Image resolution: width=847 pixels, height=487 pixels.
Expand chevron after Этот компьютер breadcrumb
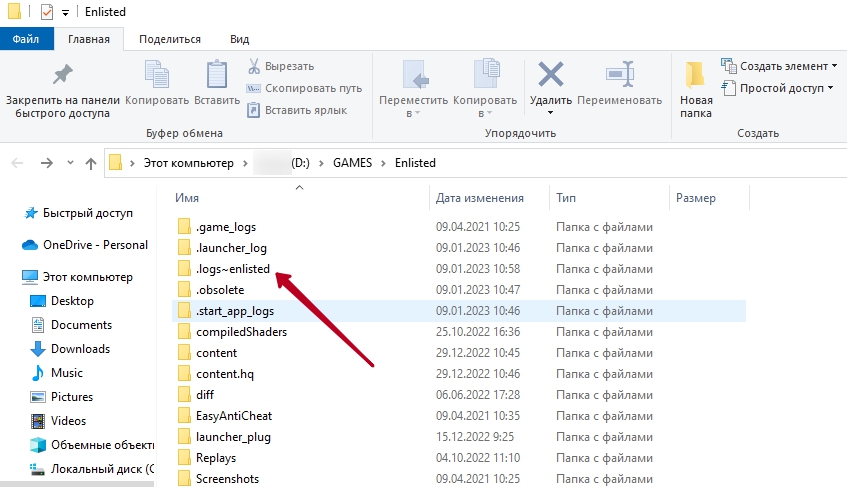point(244,163)
